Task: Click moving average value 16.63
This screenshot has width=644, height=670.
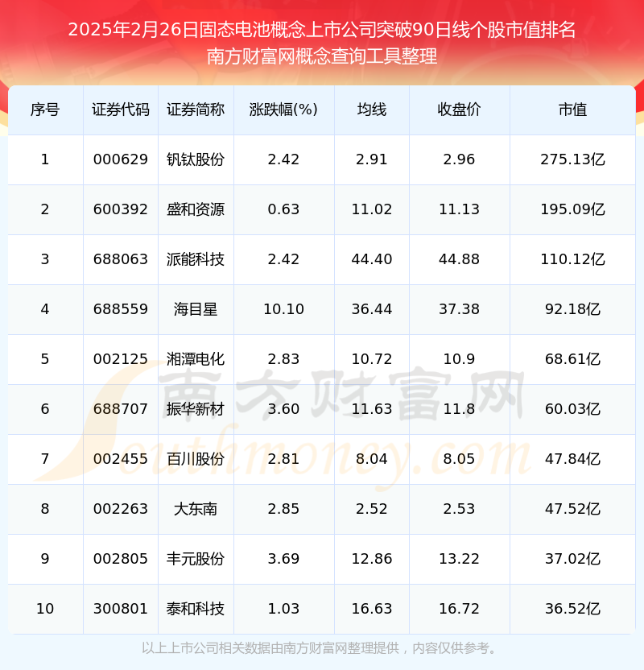Action: (x=372, y=609)
